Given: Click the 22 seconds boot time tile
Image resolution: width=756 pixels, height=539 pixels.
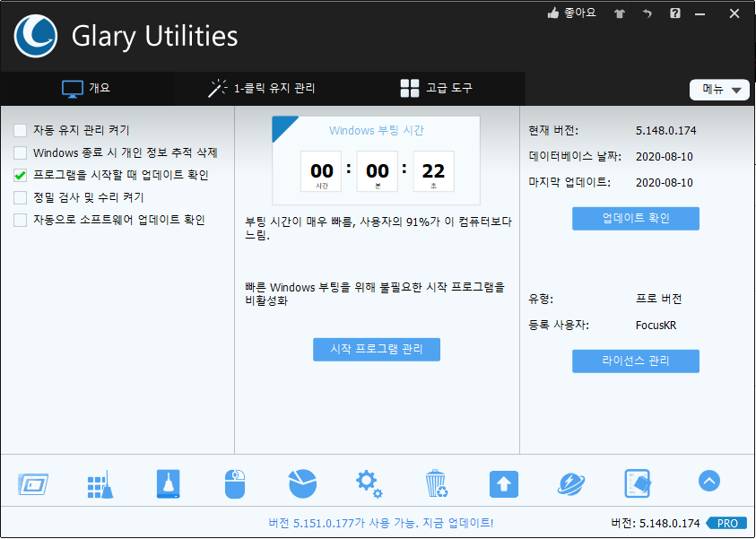Looking at the screenshot, I should pyautogui.click(x=433, y=171).
